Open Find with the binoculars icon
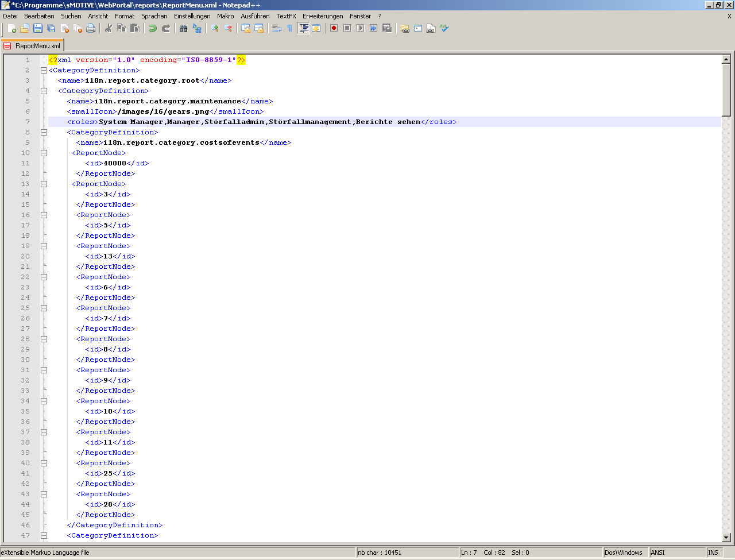Screen dimensions: 735x560 [184, 28]
